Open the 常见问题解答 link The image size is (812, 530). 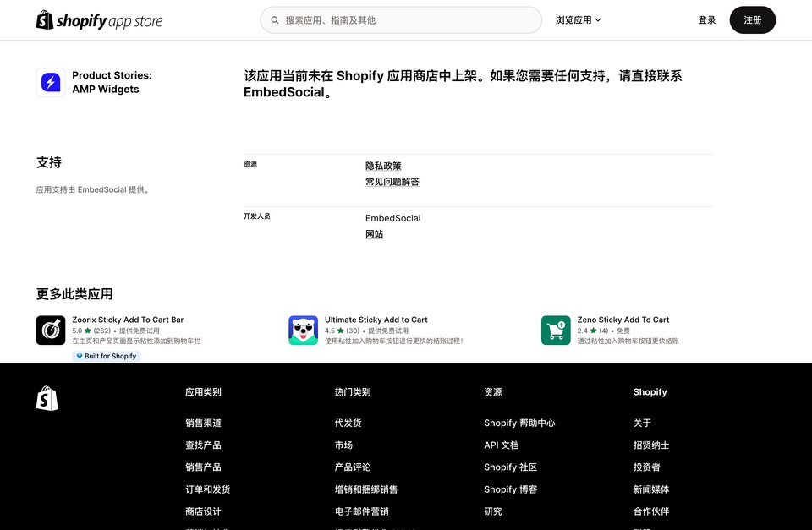click(x=392, y=182)
